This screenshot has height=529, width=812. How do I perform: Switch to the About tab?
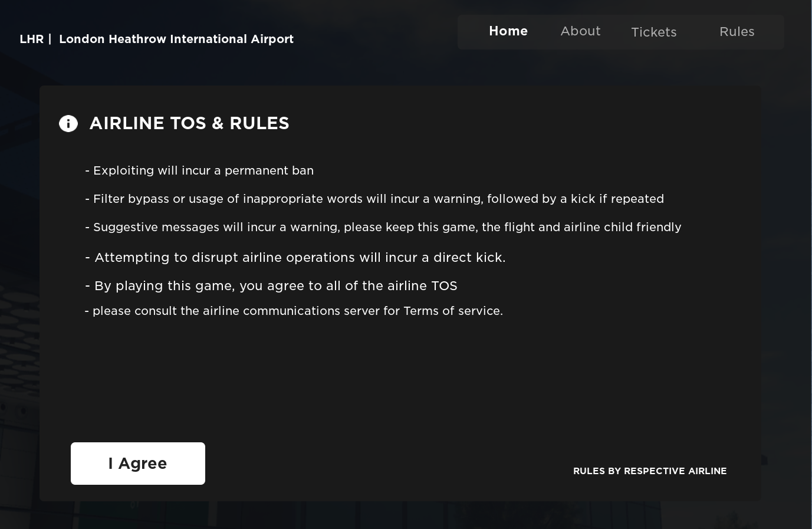click(x=580, y=31)
